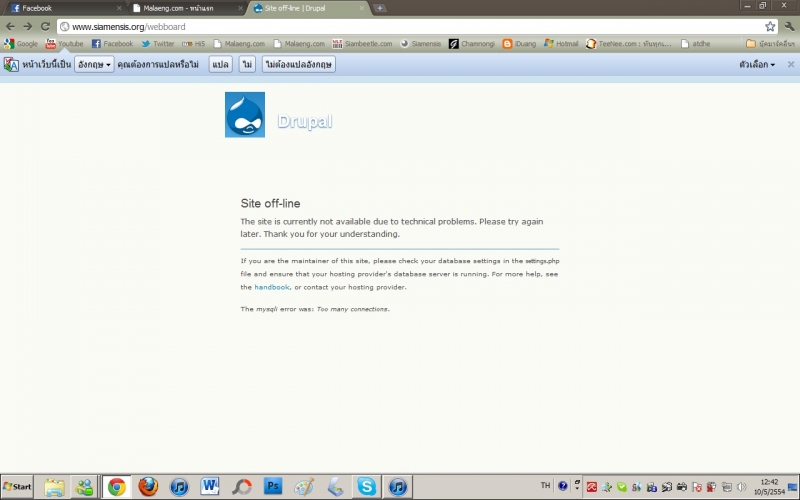The height and width of the screenshot is (500, 800).
Task: Open the Chamnongi bookmark
Action: [x=472, y=44]
